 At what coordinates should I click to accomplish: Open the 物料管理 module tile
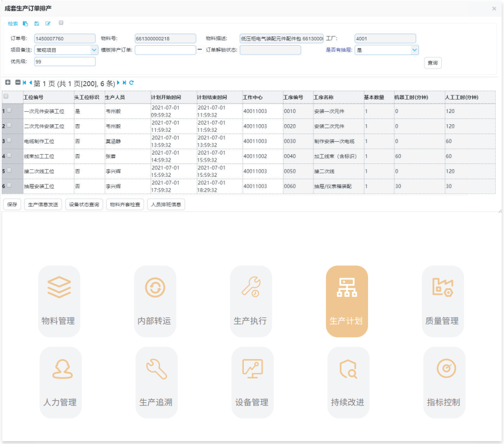tap(59, 301)
